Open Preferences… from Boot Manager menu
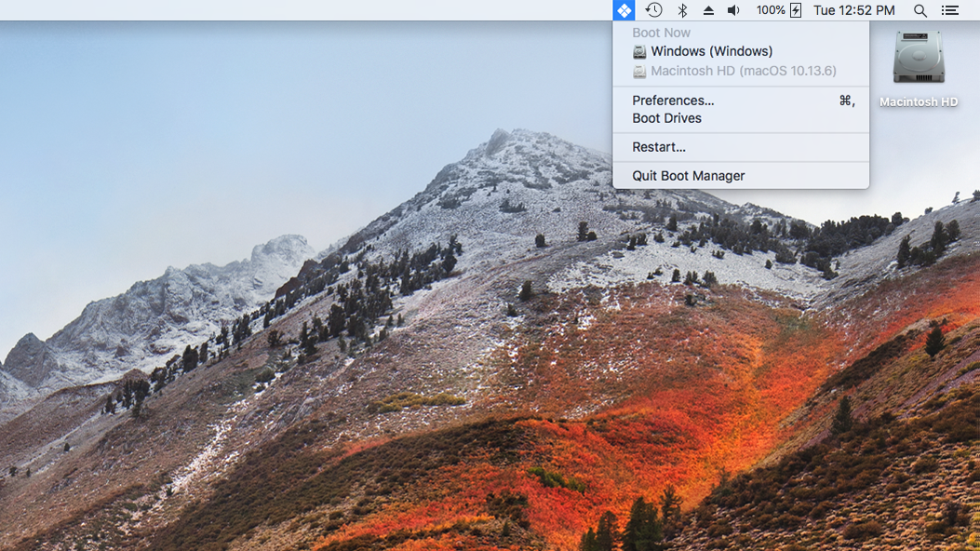The image size is (980, 551). [741, 101]
